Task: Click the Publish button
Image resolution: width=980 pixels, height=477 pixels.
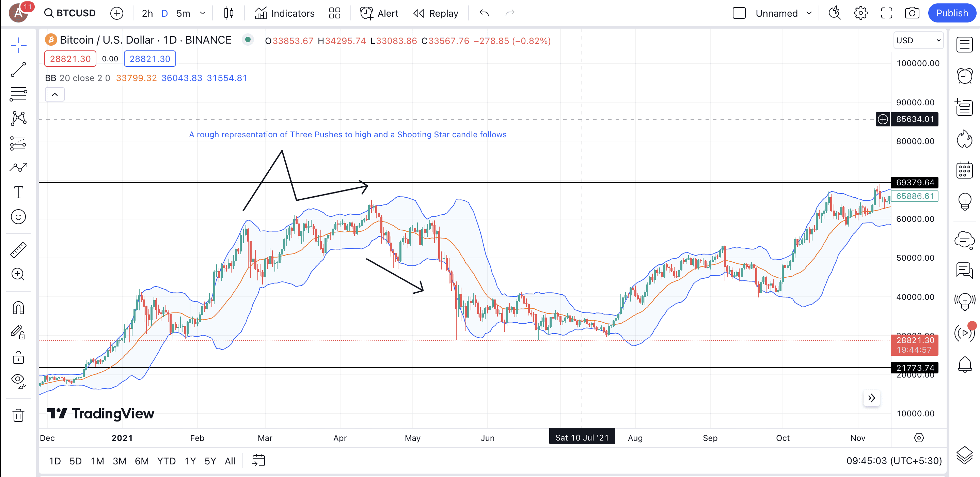Action: (x=951, y=13)
